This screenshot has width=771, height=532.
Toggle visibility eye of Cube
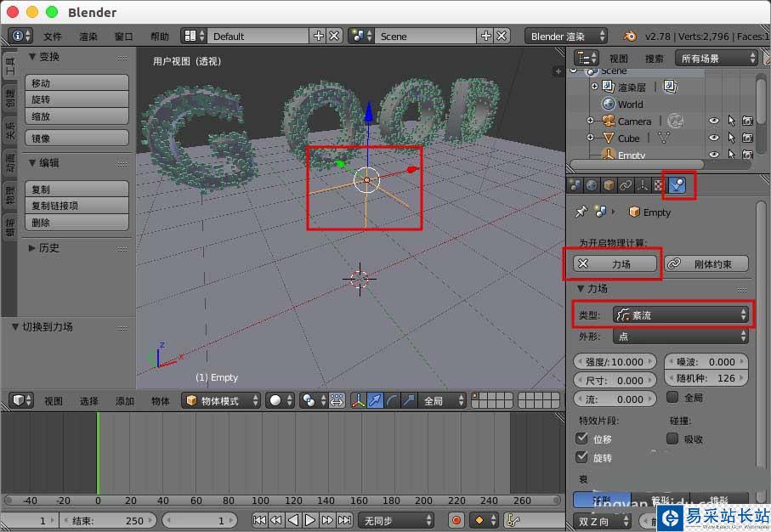(714, 139)
